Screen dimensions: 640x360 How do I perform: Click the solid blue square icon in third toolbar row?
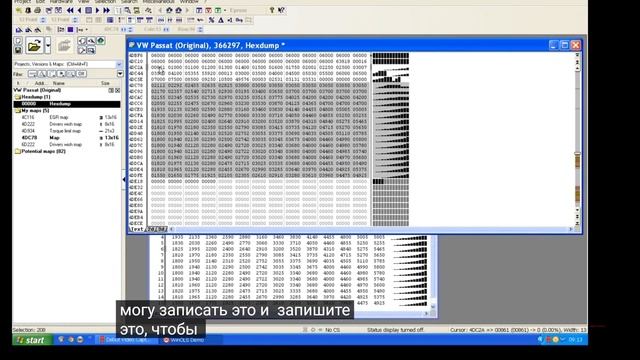[x=70, y=29]
